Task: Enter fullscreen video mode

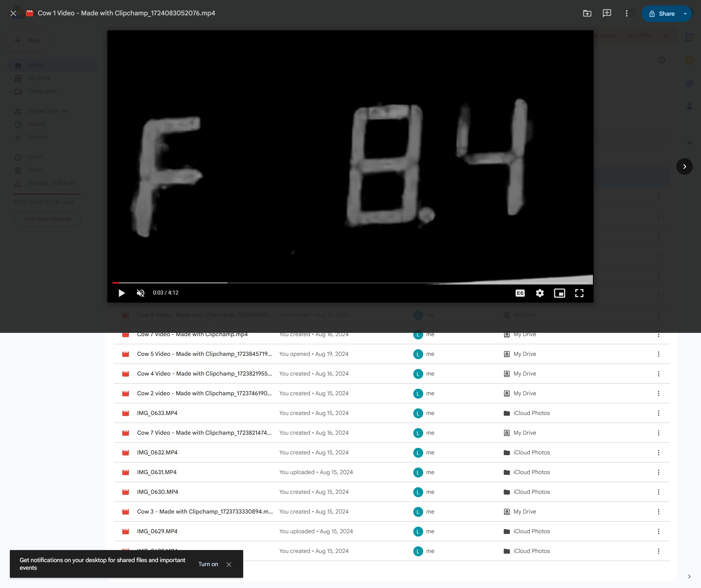Action: [579, 293]
